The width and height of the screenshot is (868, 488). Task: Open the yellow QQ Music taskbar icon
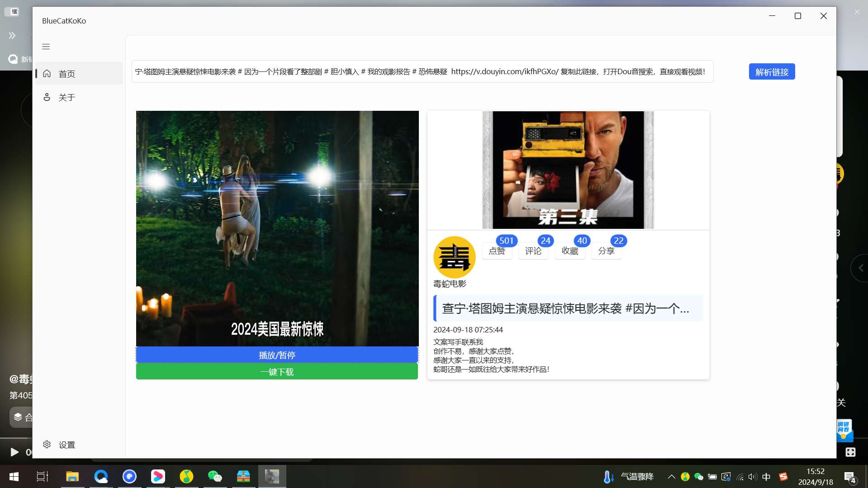[186, 477]
